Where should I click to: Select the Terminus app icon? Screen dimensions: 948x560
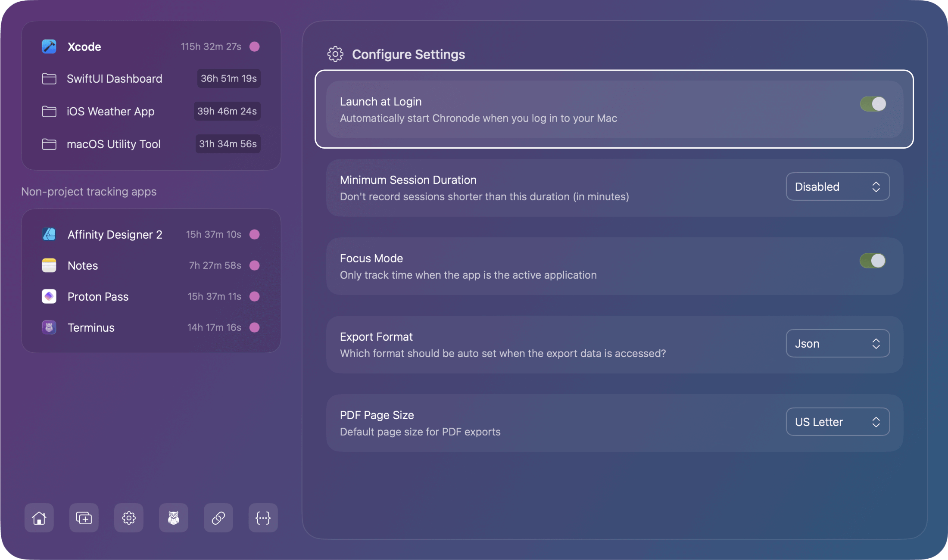click(x=49, y=327)
